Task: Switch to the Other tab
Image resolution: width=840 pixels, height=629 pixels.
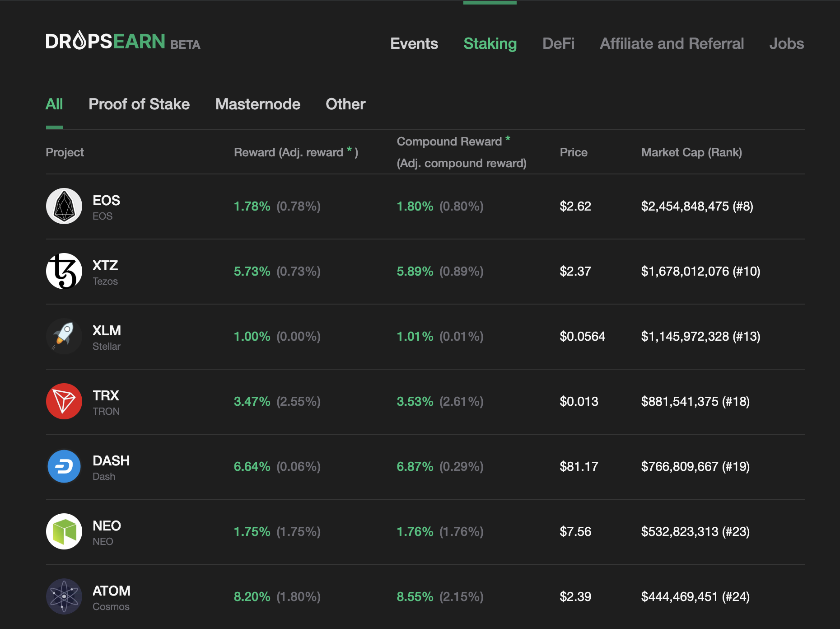Action: coord(345,104)
